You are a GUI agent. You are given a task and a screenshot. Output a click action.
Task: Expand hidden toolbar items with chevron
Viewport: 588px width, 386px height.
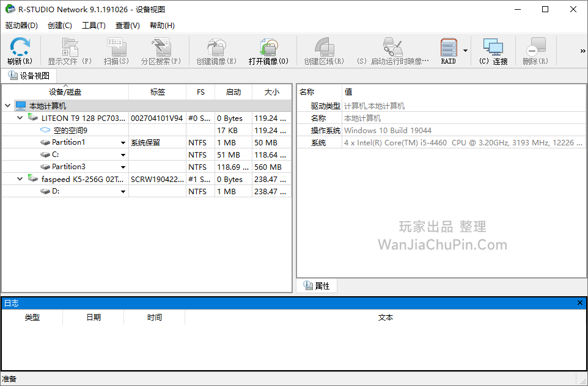(582, 51)
